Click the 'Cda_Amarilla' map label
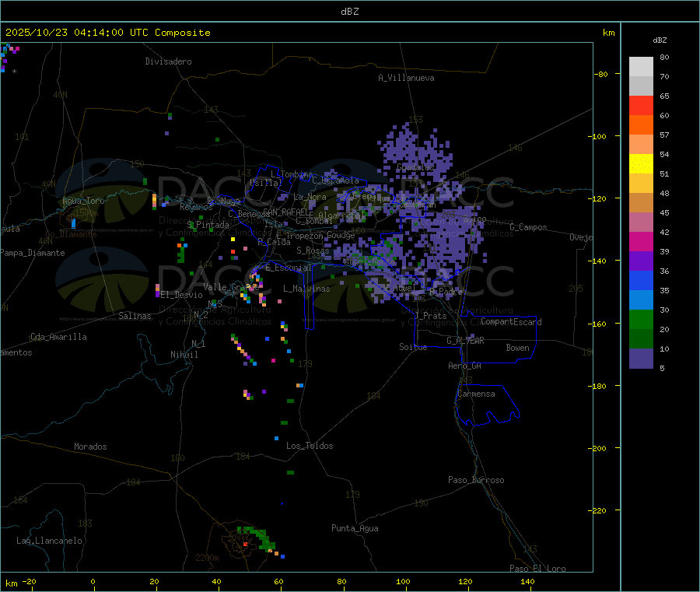 [58, 337]
